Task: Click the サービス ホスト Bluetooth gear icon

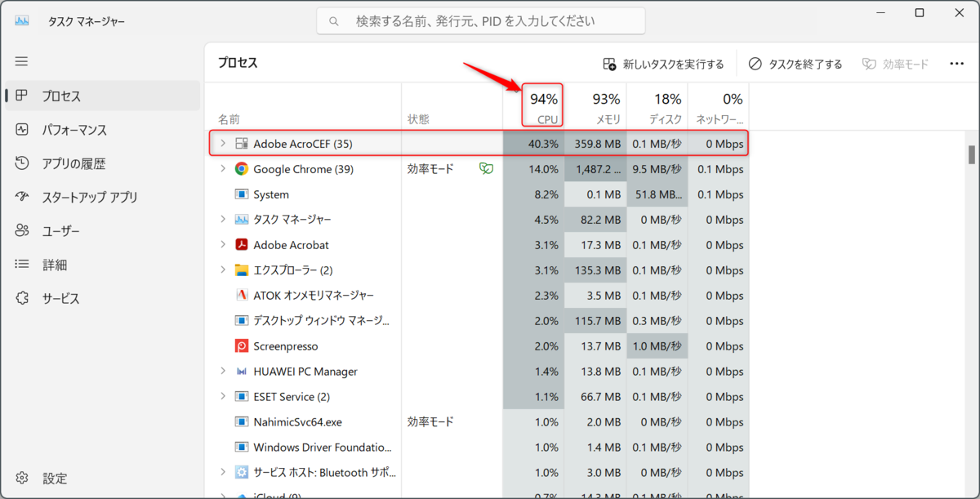Action: pyautogui.click(x=242, y=473)
